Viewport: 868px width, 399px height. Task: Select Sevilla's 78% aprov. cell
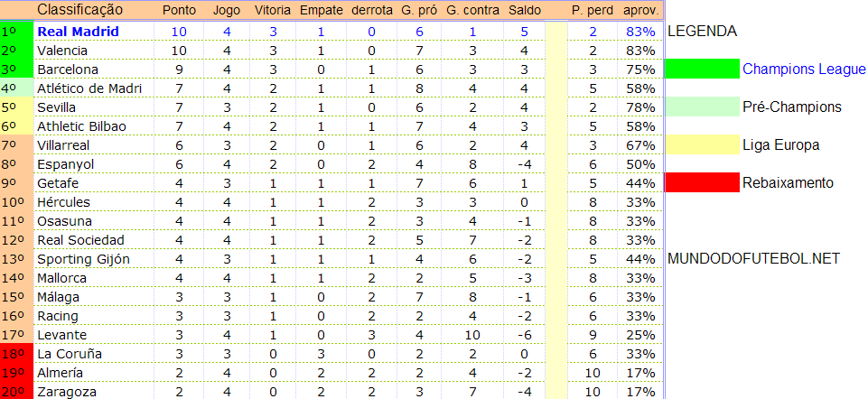coord(641,107)
